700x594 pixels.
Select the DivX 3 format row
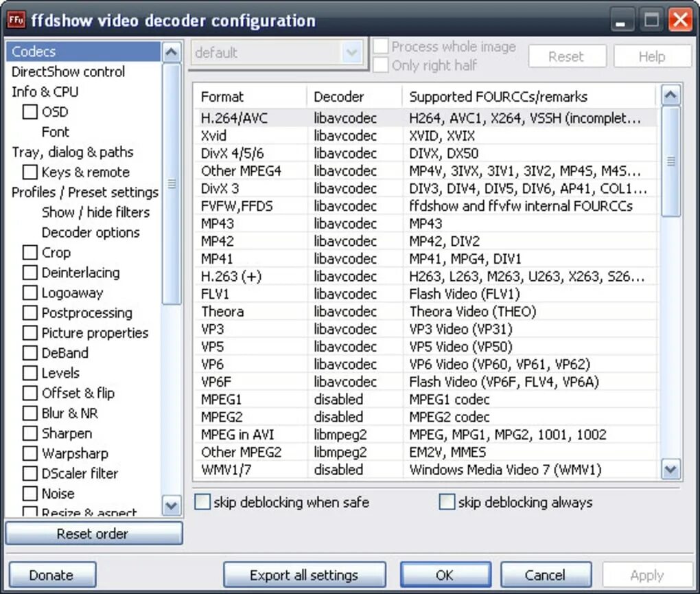[x=426, y=188]
